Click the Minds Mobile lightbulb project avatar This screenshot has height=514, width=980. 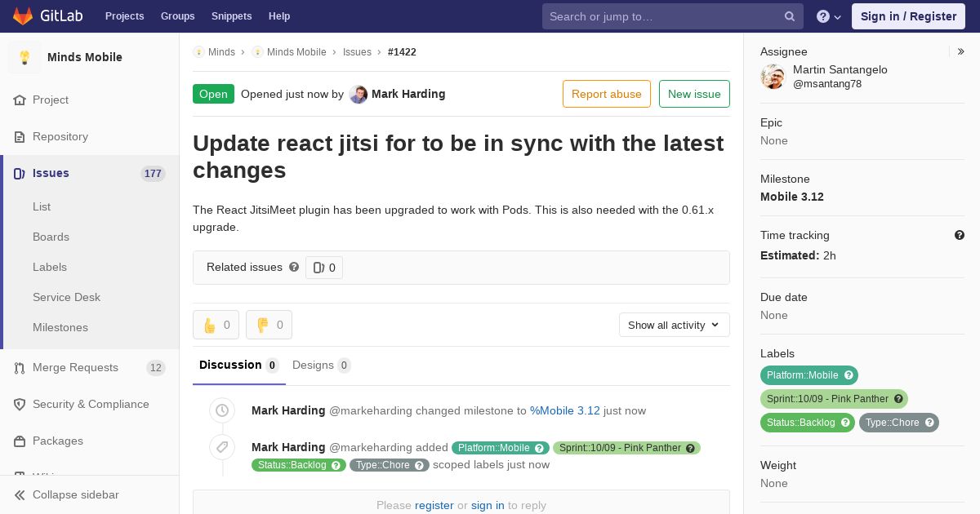24,57
